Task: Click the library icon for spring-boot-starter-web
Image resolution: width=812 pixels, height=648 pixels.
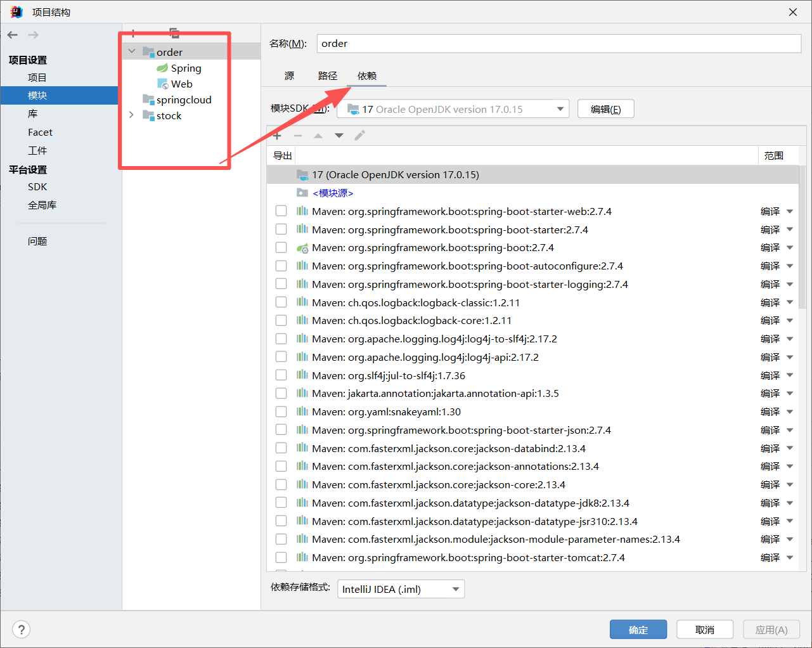Action: [302, 211]
